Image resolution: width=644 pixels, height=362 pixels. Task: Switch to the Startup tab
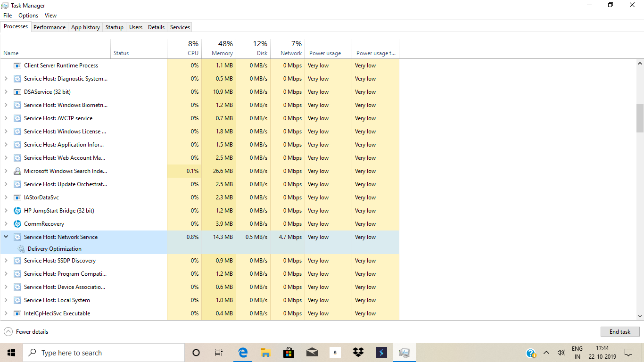pyautogui.click(x=115, y=27)
